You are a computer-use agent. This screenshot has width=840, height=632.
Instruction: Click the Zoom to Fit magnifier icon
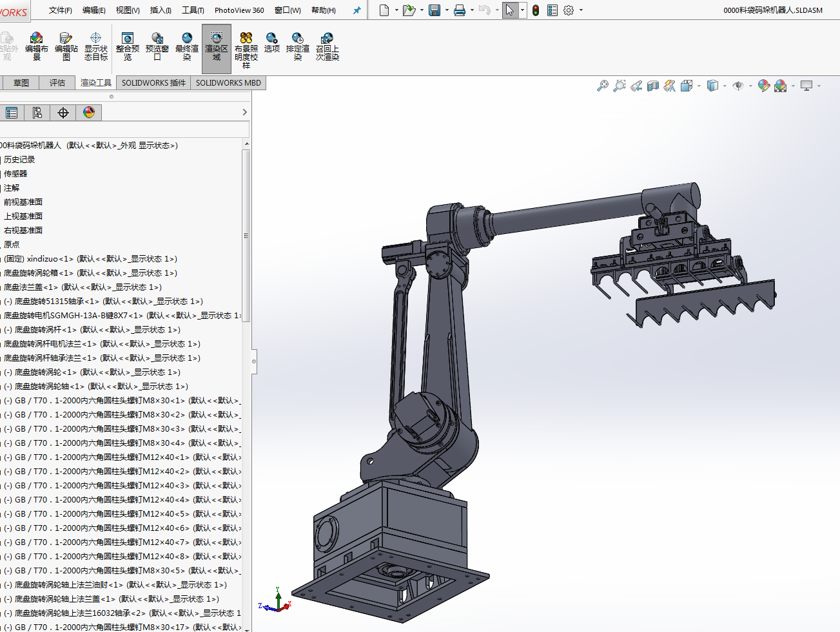tap(602, 86)
